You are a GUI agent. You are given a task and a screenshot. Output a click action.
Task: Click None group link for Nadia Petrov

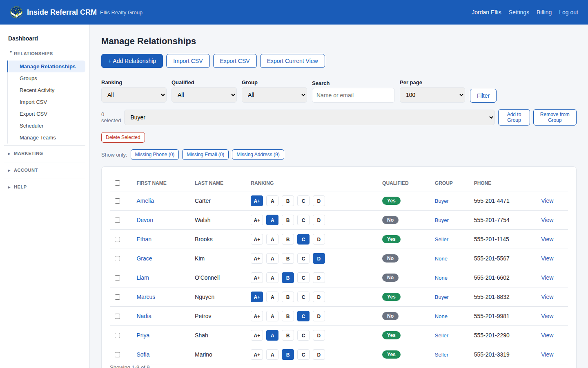point(441,316)
